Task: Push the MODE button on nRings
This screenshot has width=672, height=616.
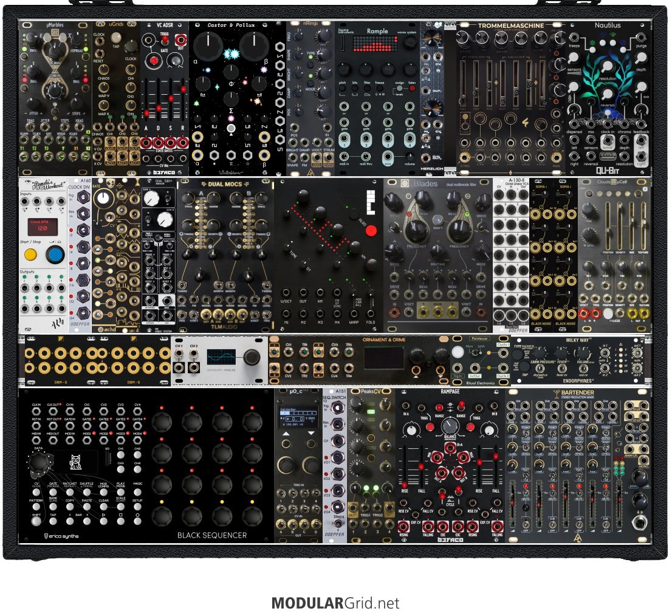Action: (310, 84)
